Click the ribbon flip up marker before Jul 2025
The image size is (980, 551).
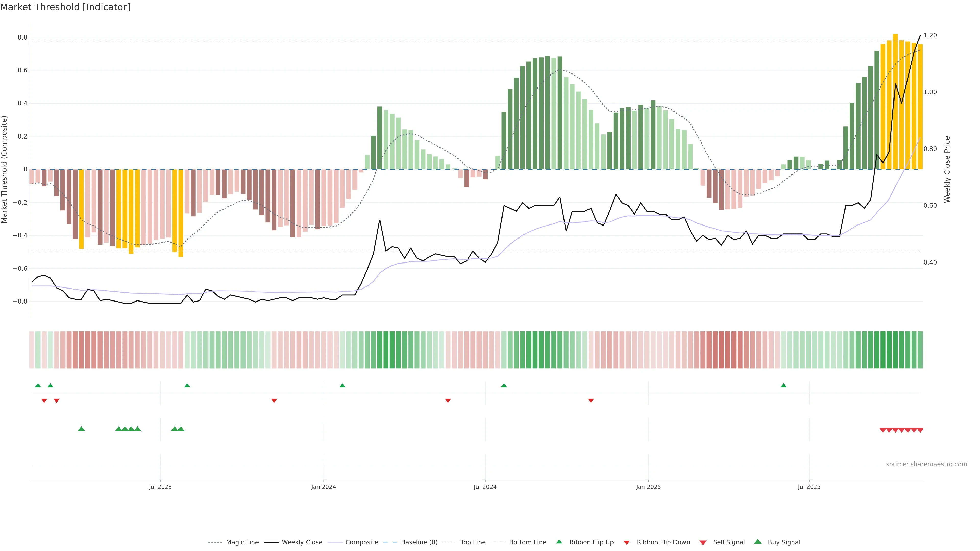coord(783,386)
